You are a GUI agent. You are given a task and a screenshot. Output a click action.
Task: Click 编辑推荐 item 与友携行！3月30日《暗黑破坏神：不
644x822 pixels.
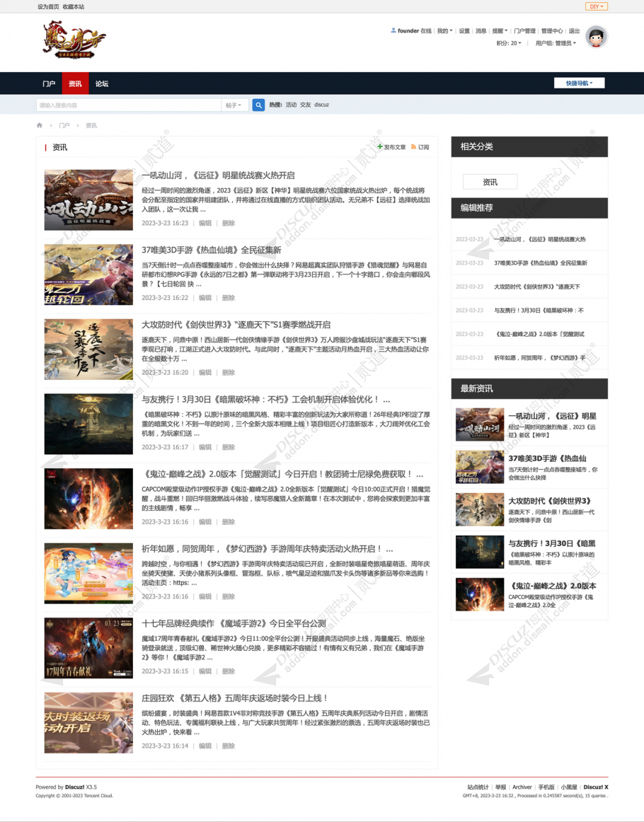539,311
